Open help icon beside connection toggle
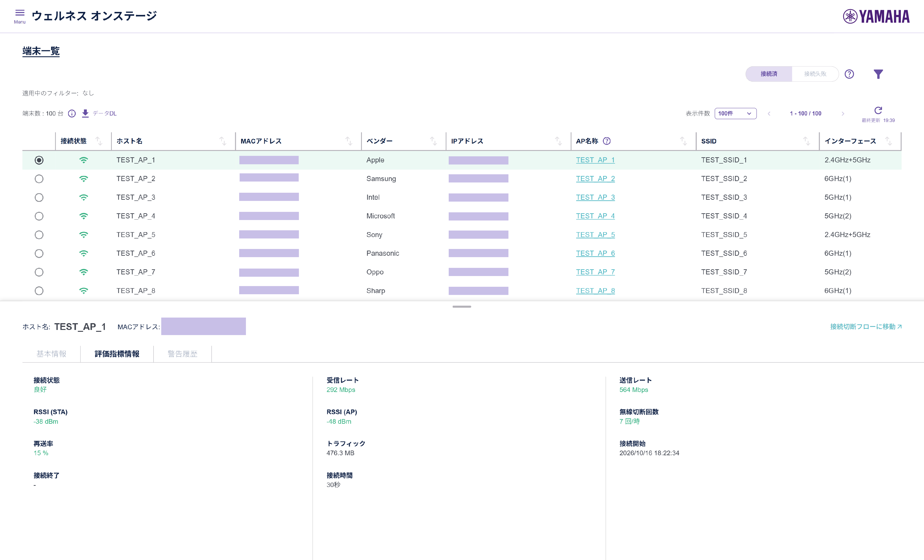Image resolution: width=924 pixels, height=560 pixels. click(849, 74)
